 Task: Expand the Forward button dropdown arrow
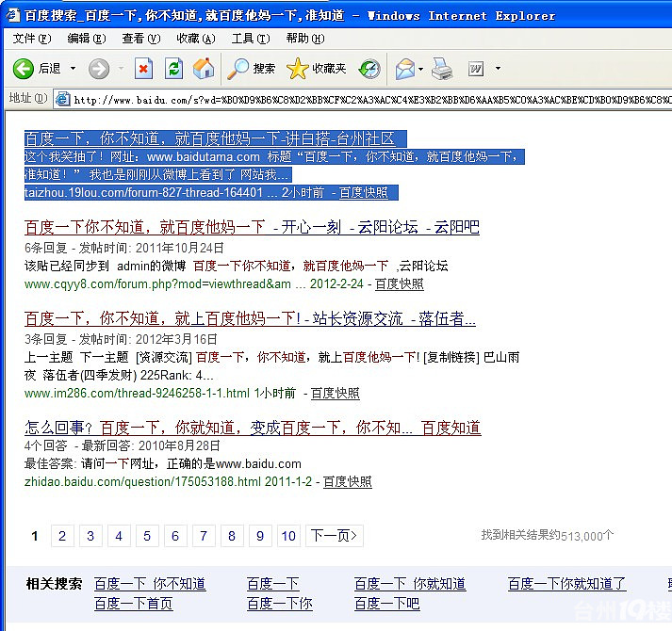(121, 69)
